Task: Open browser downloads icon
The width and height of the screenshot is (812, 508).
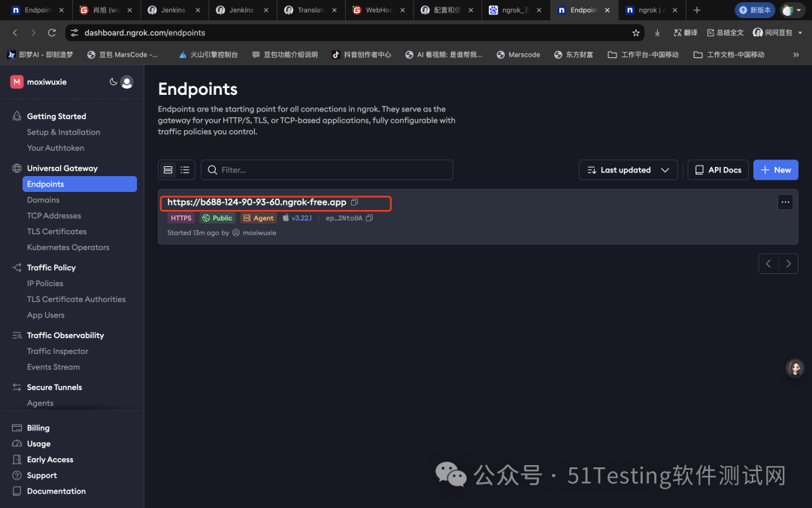Action: (657, 32)
